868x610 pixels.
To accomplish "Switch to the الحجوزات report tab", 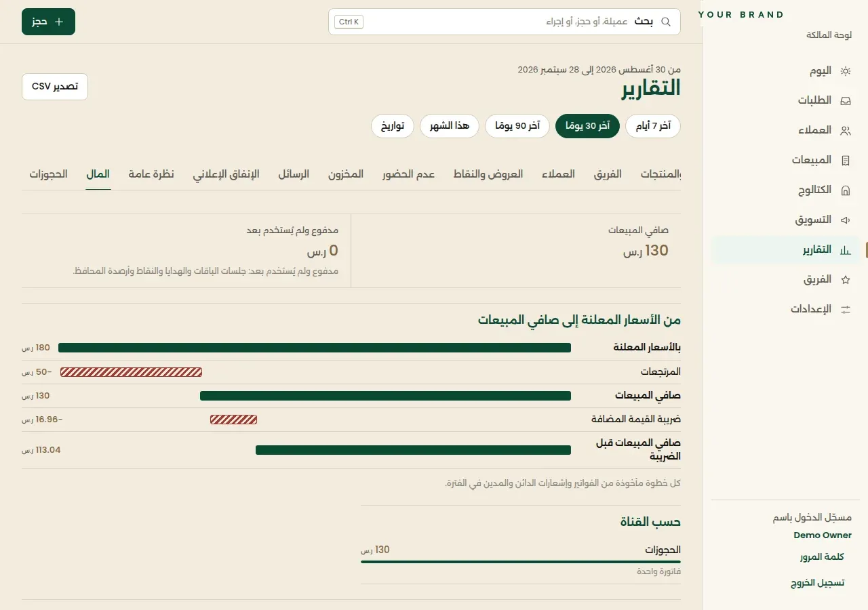I will pos(48,174).
